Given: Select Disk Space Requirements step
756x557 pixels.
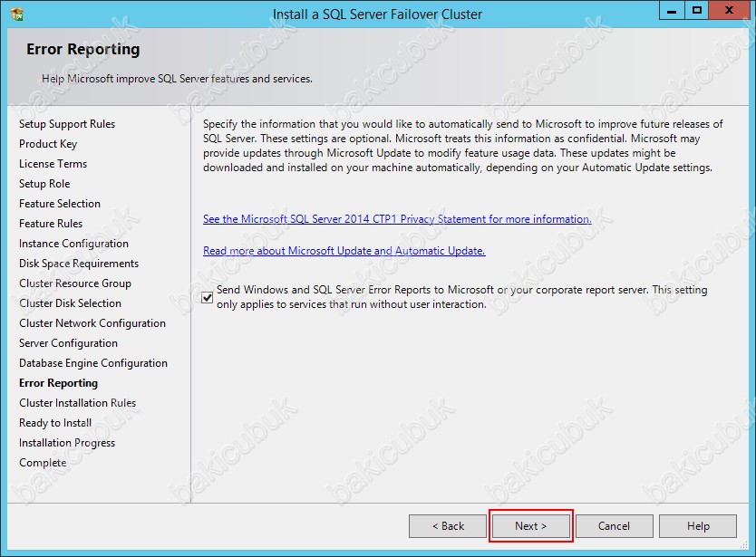Looking at the screenshot, I should tap(79, 264).
